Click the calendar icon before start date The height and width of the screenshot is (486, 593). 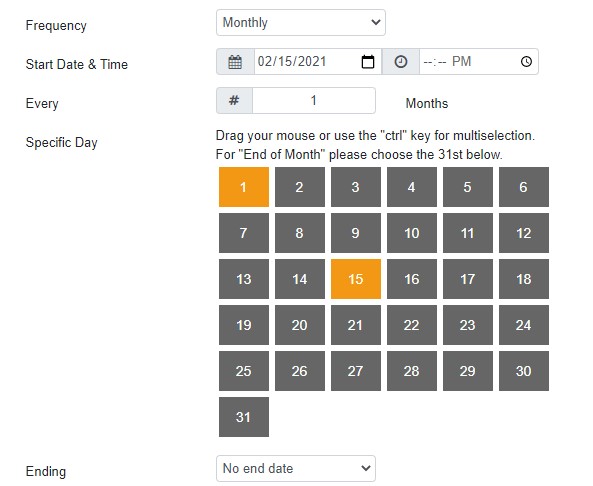click(x=235, y=62)
